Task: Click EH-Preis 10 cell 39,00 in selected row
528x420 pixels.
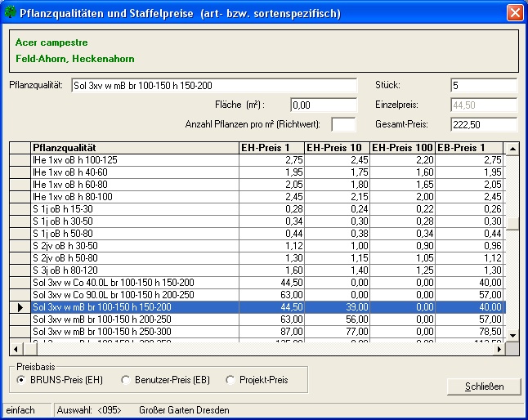Action: point(337,307)
